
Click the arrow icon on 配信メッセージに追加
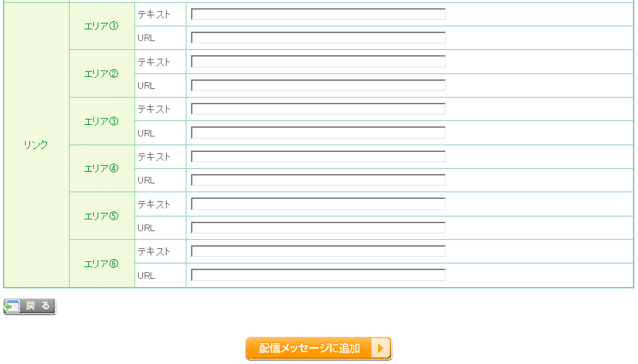(381, 348)
